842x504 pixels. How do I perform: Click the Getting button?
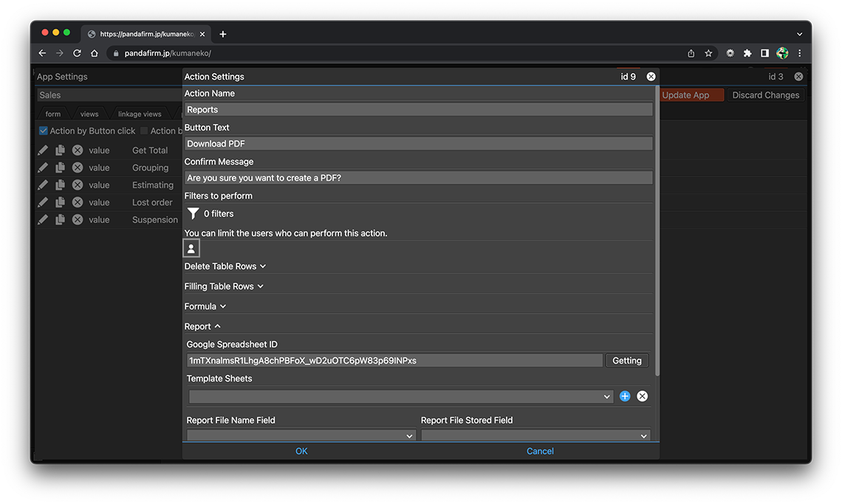[626, 361]
